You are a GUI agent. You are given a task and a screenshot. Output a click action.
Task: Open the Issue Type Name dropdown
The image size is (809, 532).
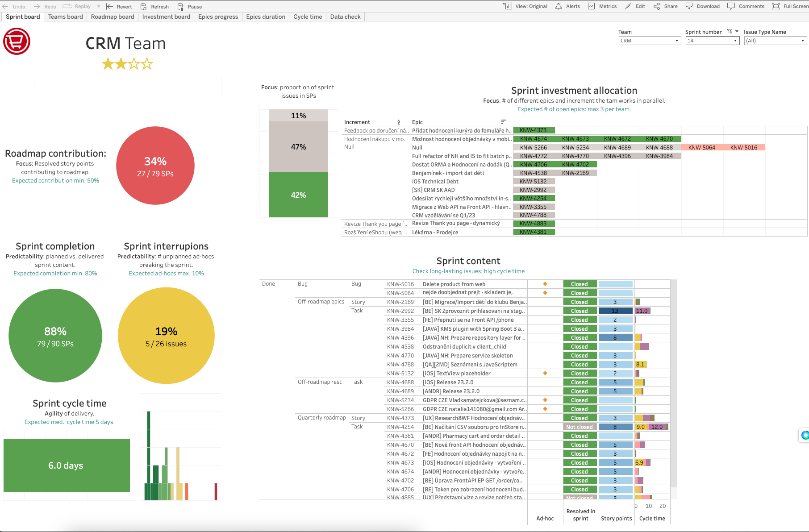pos(776,41)
